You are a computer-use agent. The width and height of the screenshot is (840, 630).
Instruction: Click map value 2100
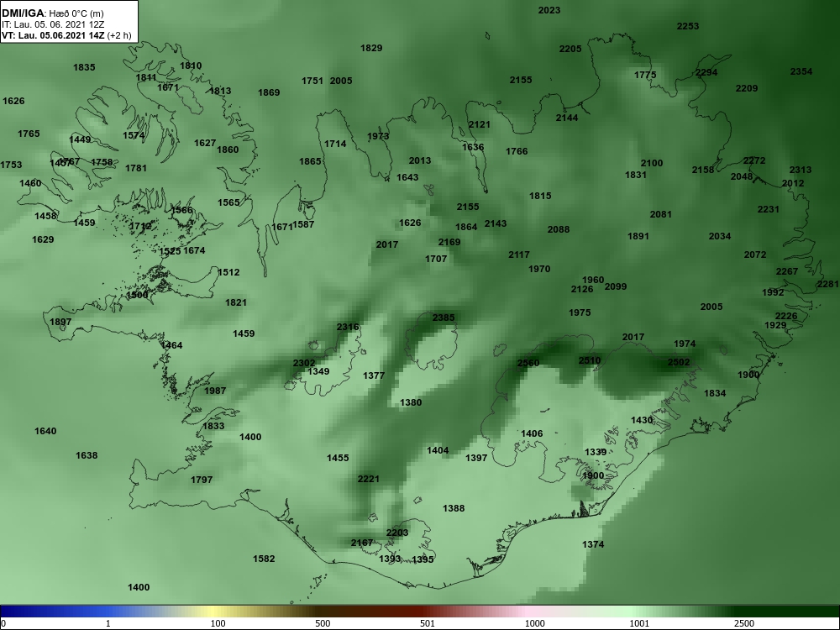pos(652,164)
